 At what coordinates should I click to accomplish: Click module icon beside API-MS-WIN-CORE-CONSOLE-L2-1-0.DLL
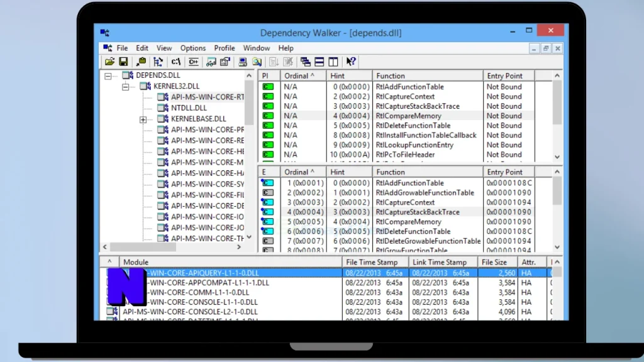112,312
